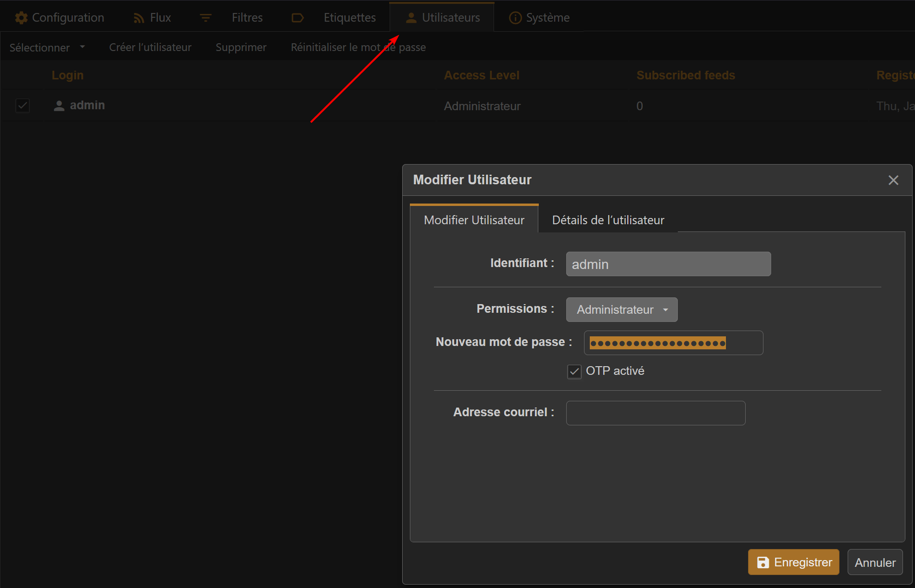Viewport: 915px width, 588px height.
Task: Uncheck the OTP activé checkbox
Action: tap(574, 371)
